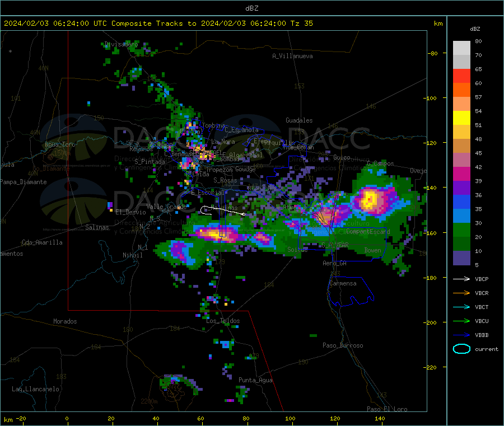The height and width of the screenshot is (426, 504).
Task: Pick the bright green swatch in dBZ scale
Action: 461,230
